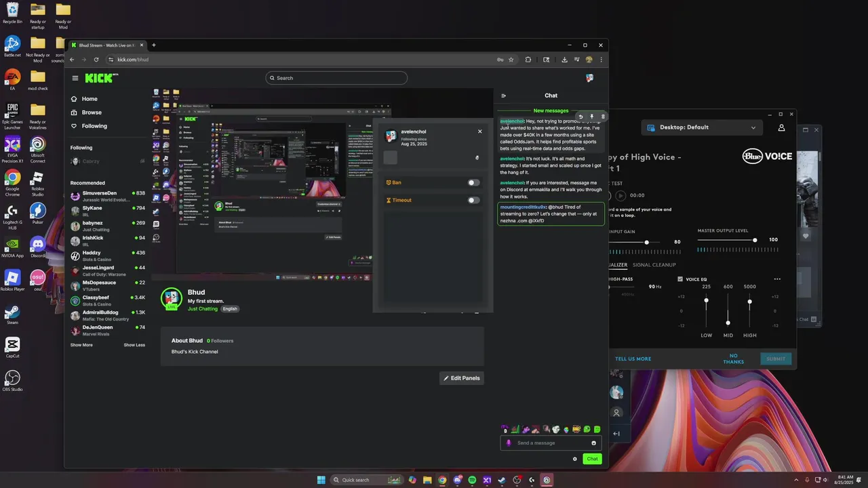Open Windows Start menu
The height and width of the screenshot is (488, 868).
[x=321, y=480]
